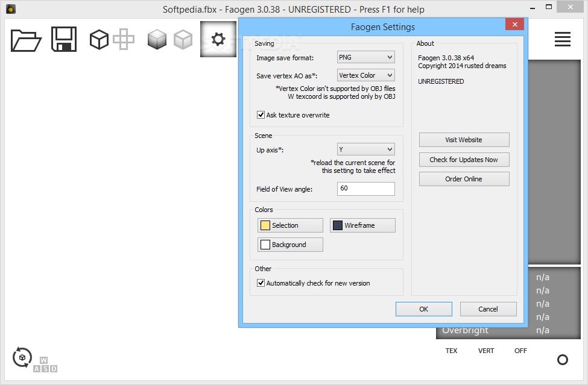Image resolution: width=588 pixels, height=385 pixels.
Task: Switch to VERT mode
Action: [486, 351]
